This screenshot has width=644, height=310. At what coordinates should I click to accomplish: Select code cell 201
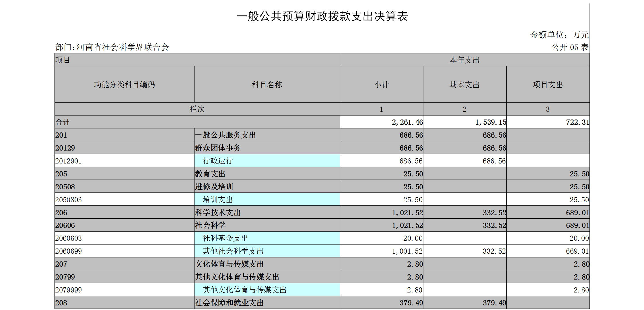[124, 135]
